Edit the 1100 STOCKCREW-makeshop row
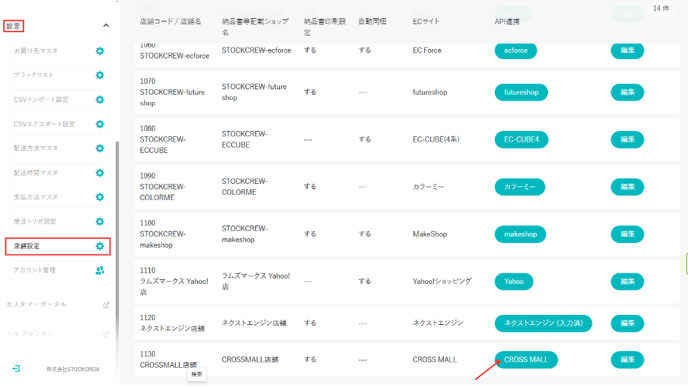 [627, 234]
